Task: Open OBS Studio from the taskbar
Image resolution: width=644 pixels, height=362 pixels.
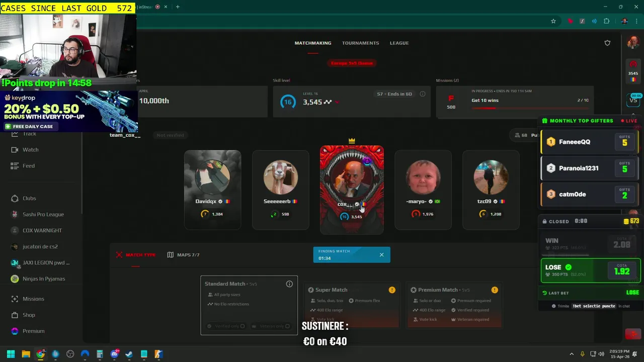Action: [x=70, y=354]
